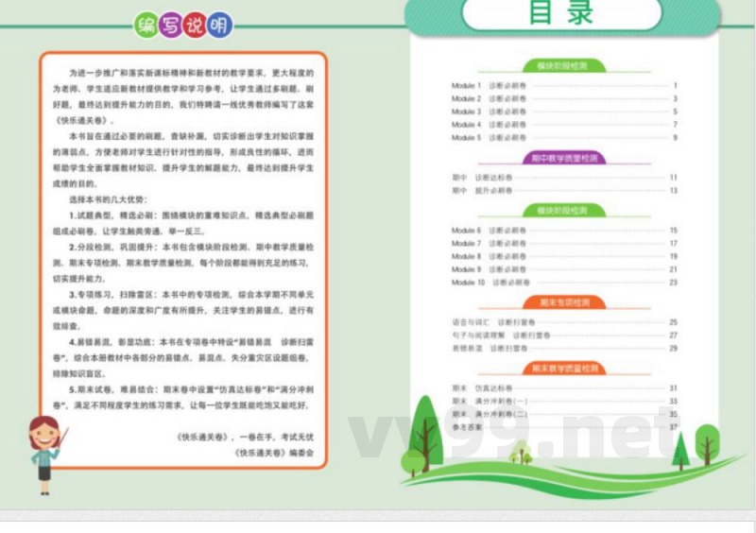Open the Module 8 诊断必刷卷 entry

564,256
